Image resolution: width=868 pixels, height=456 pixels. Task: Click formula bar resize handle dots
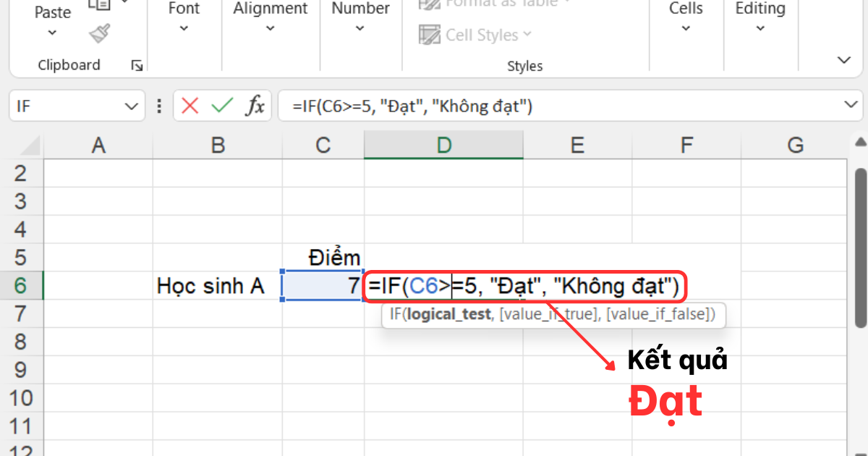(x=159, y=106)
